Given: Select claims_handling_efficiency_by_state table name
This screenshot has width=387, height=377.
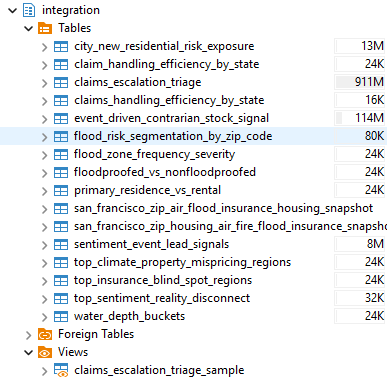Looking at the screenshot, I should pyautogui.click(x=169, y=100).
